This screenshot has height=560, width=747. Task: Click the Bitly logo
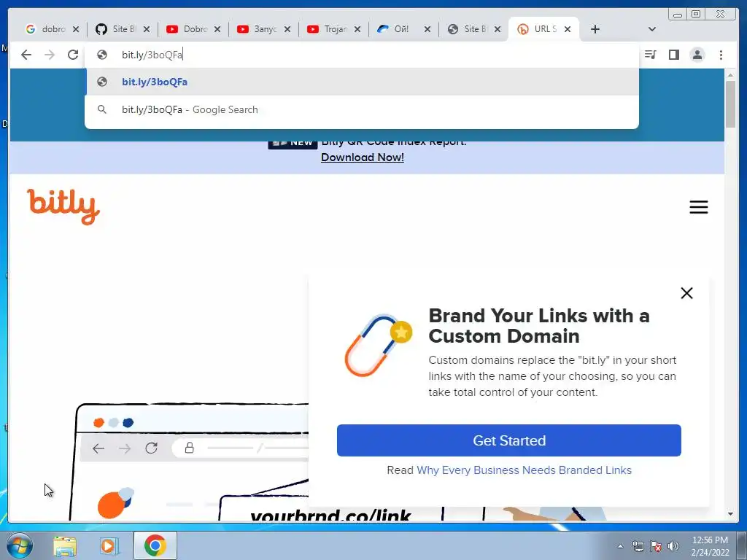[63, 206]
